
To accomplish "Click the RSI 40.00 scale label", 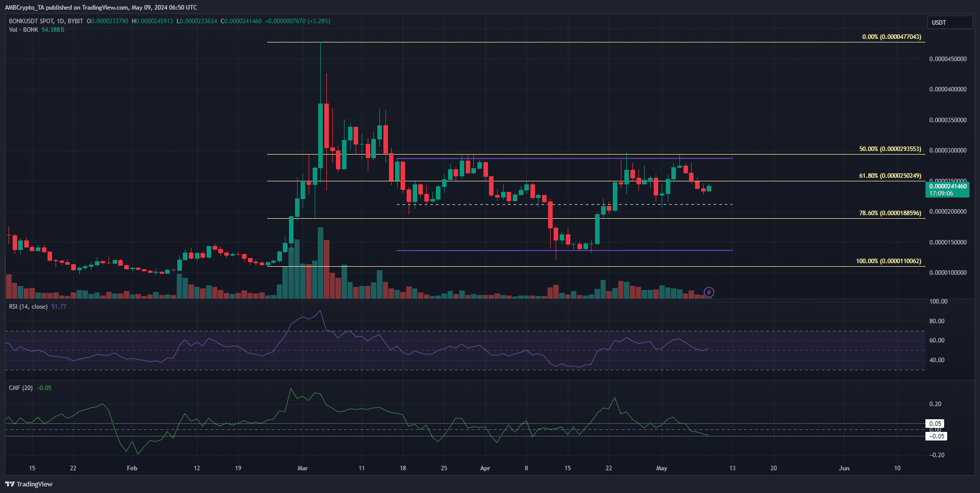I will tap(937, 360).
